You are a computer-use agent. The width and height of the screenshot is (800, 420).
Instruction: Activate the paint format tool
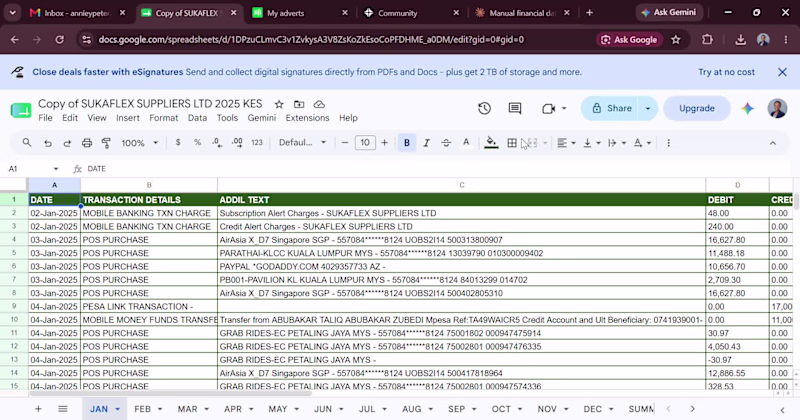click(x=106, y=143)
